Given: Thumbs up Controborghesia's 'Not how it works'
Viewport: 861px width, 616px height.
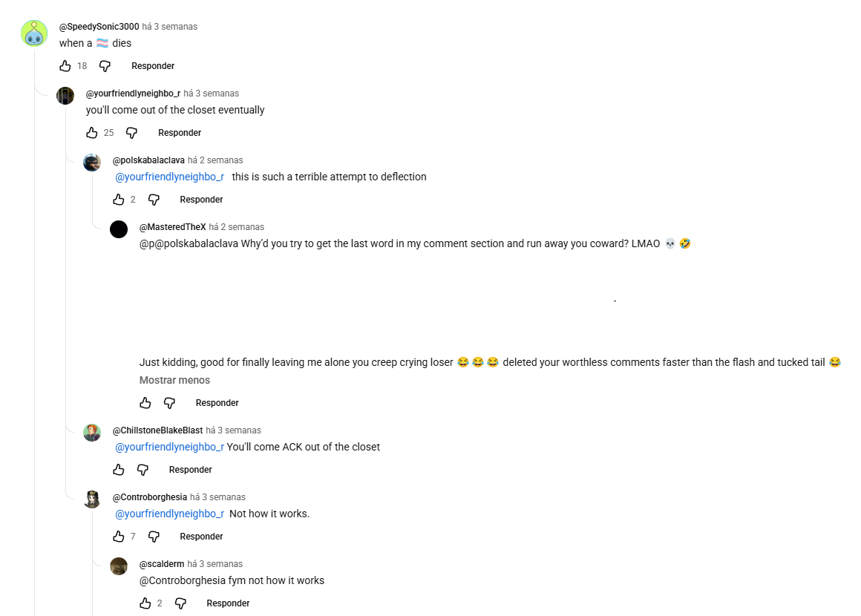Looking at the screenshot, I should tap(119, 537).
